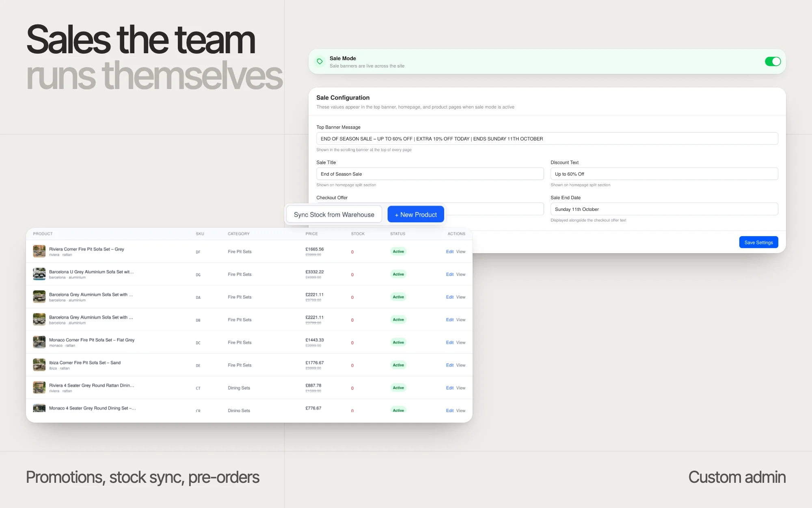Click the New Product button
812x508 pixels.
click(x=416, y=215)
